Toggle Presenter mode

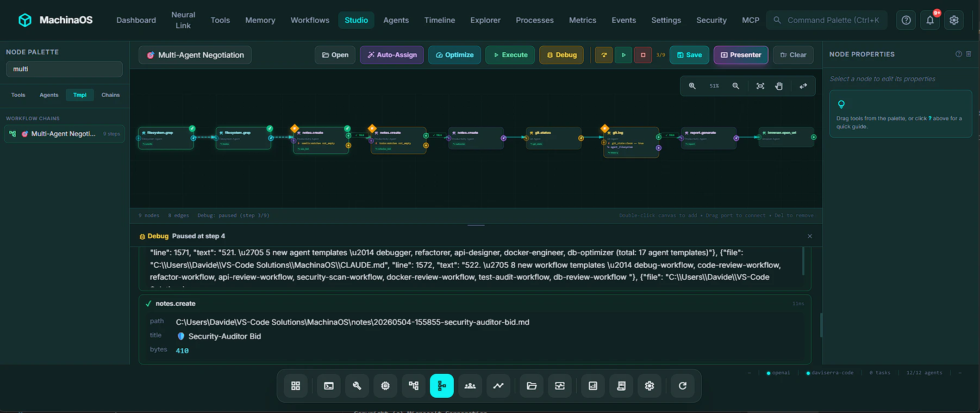pos(741,55)
